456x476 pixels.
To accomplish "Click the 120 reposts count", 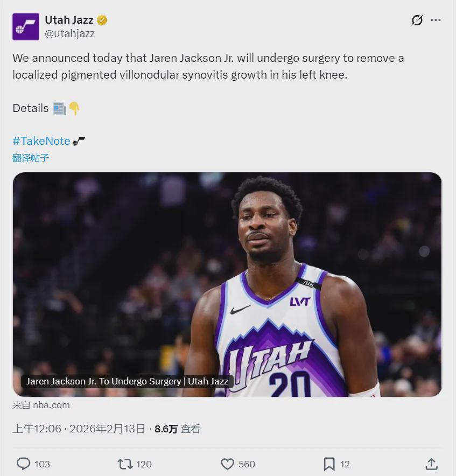I will tap(144, 464).
